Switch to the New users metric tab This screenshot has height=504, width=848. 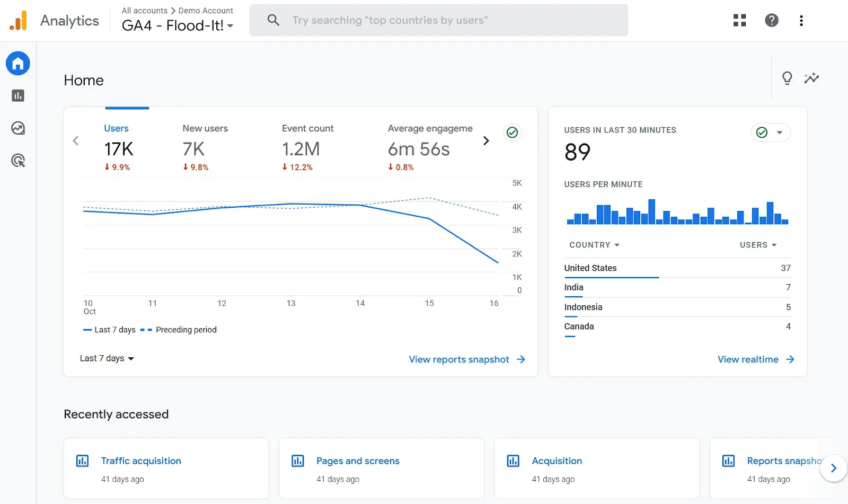[205, 128]
